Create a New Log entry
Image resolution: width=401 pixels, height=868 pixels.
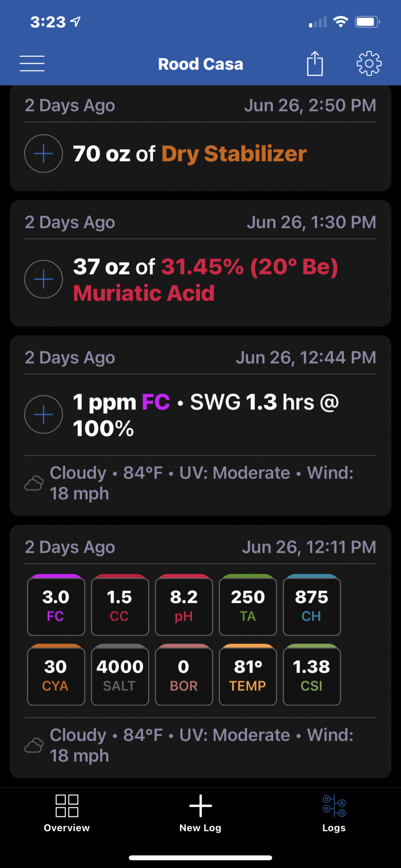(200, 813)
